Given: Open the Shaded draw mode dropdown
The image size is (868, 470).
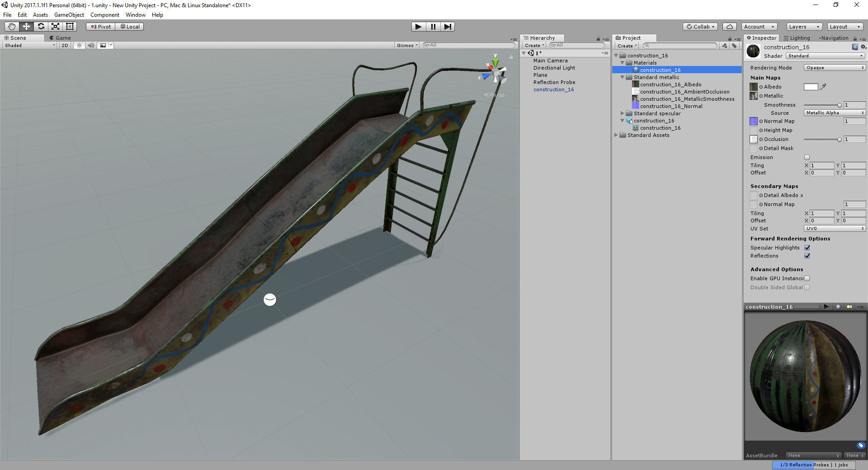Looking at the screenshot, I should click(x=30, y=45).
